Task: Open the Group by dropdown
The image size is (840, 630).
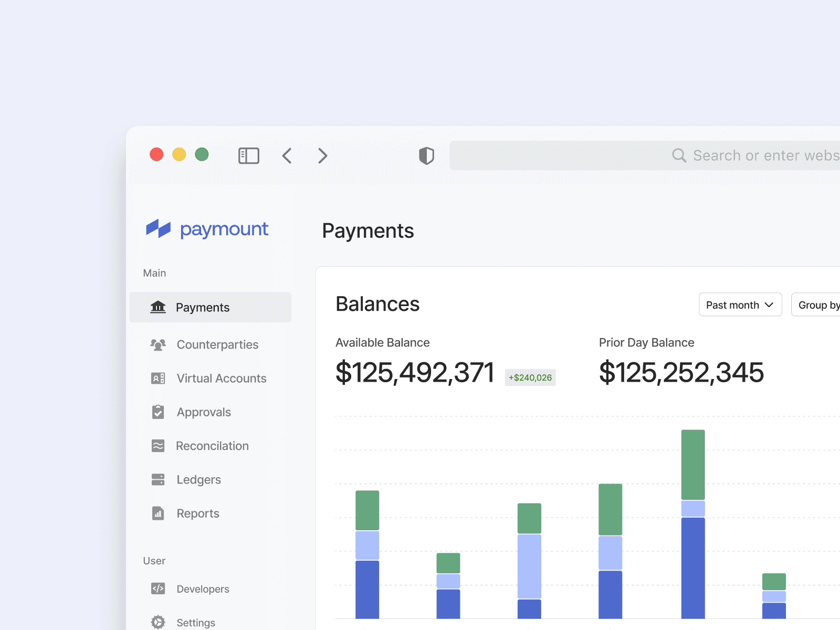Action: [x=816, y=304]
